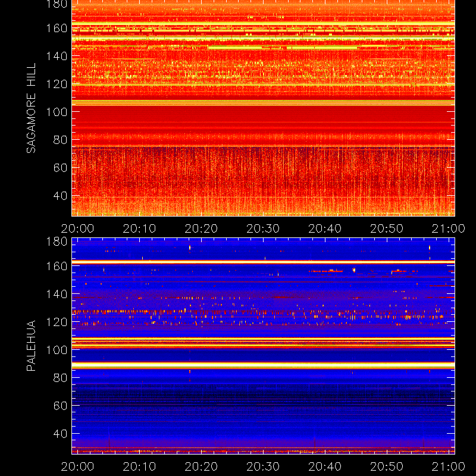The height and width of the screenshot is (476, 476).
Task: Click 20:40 time label under Palehua plot
Action: tap(325, 466)
